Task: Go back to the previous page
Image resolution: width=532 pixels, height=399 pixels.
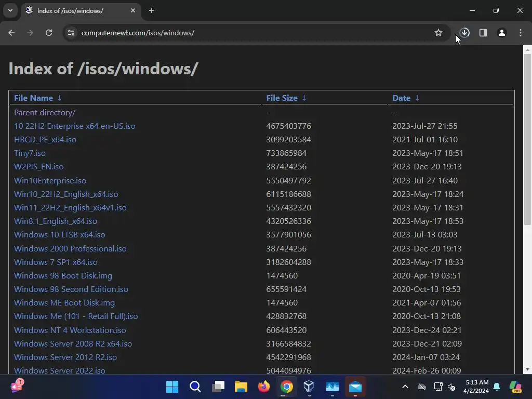Action: (11, 33)
